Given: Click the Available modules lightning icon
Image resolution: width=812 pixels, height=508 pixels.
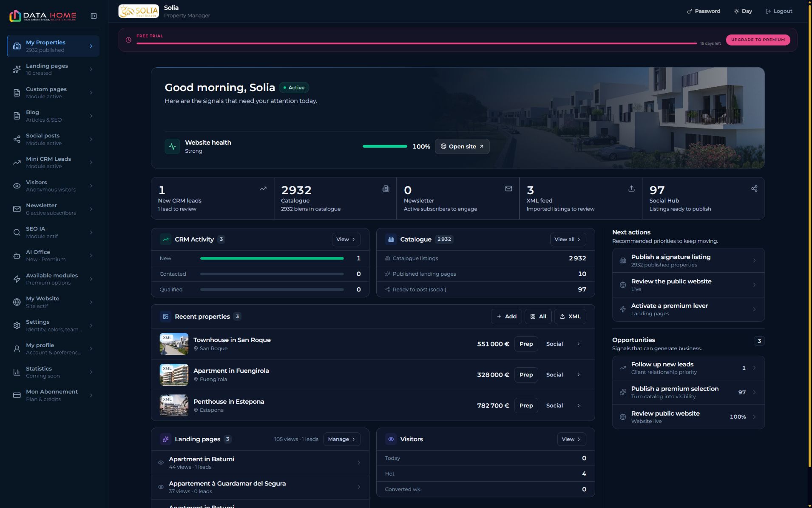Looking at the screenshot, I should pyautogui.click(x=17, y=279).
